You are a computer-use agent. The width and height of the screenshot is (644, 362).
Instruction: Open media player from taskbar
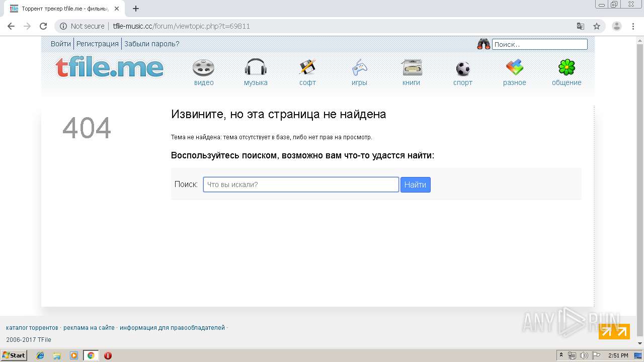tap(74, 355)
